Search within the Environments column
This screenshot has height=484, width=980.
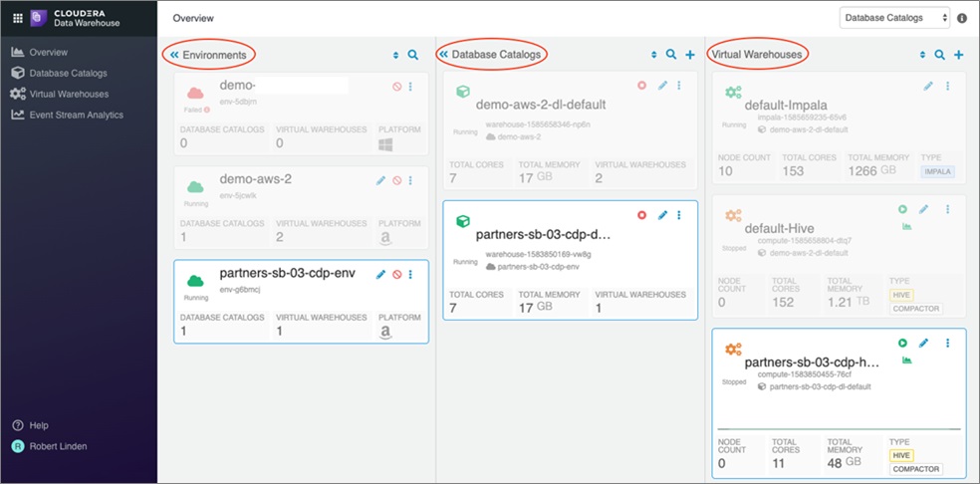point(413,55)
